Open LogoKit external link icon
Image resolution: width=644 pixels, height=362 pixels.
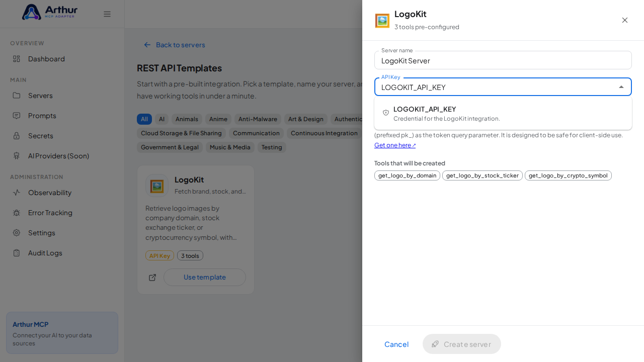(152, 278)
